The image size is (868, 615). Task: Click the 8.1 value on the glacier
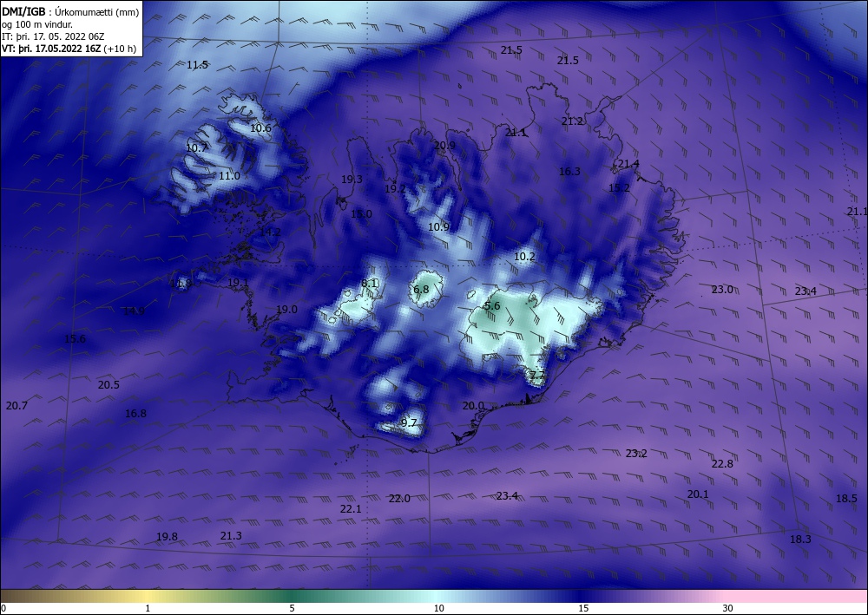[x=369, y=284]
